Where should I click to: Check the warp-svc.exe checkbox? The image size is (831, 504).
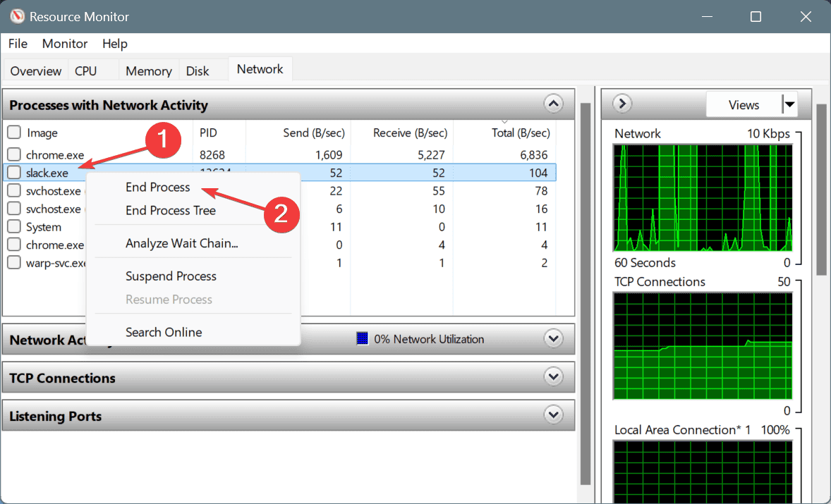pyautogui.click(x=14, y=262)
